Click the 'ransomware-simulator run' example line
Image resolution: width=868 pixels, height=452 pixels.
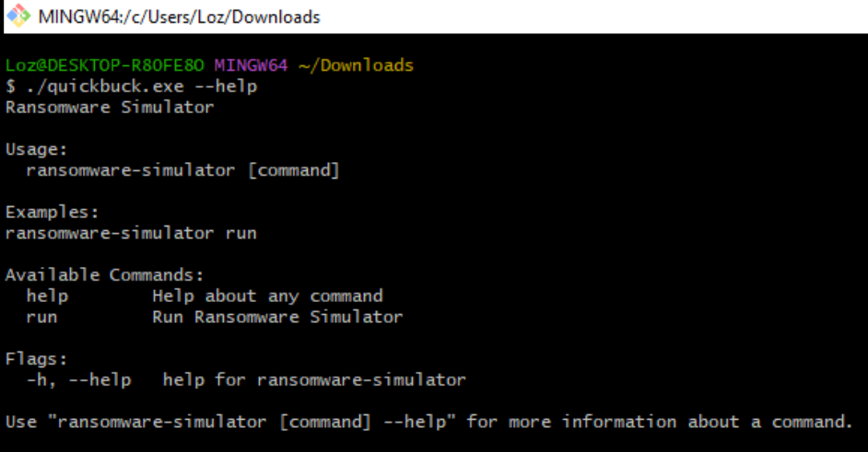tap(131, 233)
